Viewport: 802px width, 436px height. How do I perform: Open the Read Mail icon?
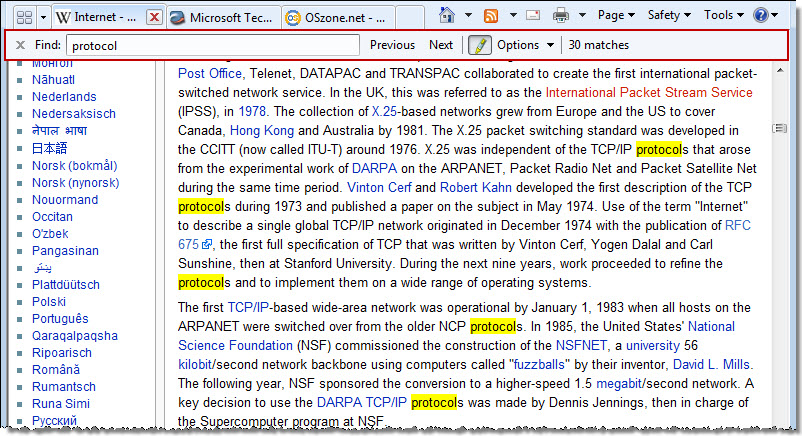click(x=533, y=15)
